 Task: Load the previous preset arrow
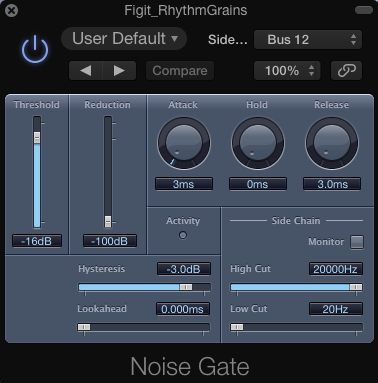pyautogui.click(x=86, y=70)
